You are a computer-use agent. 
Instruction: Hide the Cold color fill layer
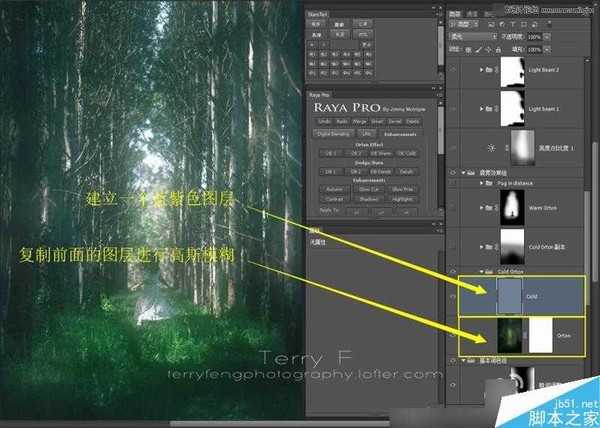453,296
